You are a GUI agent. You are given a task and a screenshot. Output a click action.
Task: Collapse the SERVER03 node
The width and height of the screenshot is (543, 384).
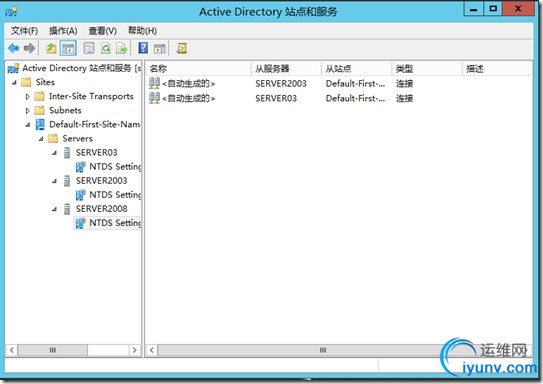point(55,153)
